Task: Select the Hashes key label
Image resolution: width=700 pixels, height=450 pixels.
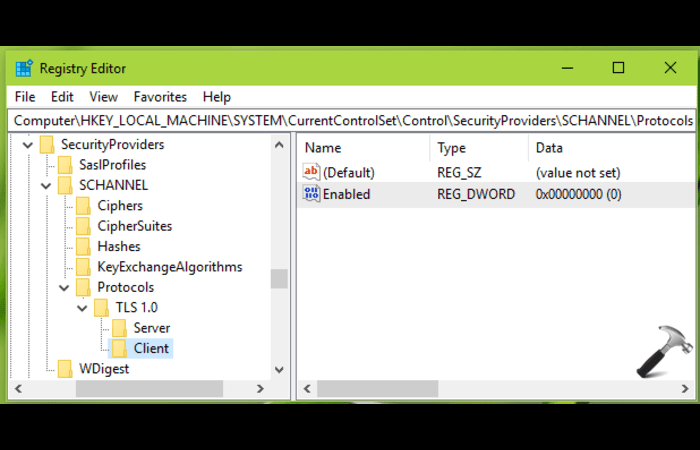Action: [119, 246]
